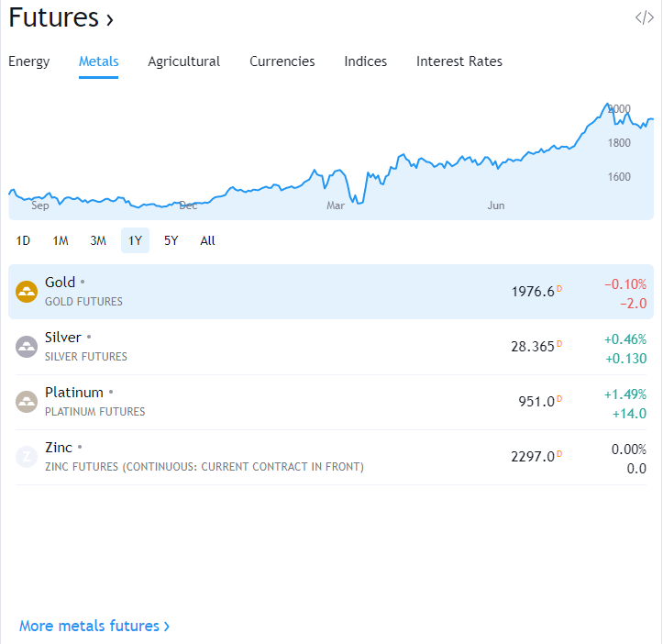Show All time range data
The height and width of the screenshot is (644, 663).
208,240
